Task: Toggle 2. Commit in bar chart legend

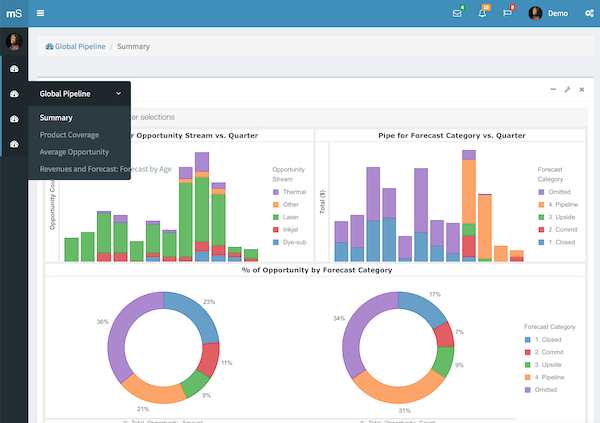Action: coord(558,230)
